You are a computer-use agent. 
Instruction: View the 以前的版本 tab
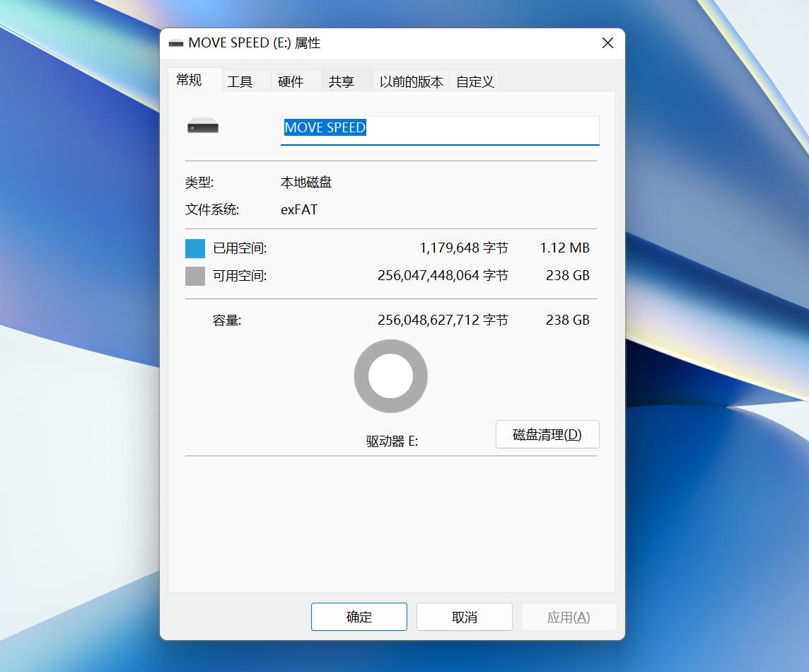click(410, 80)
